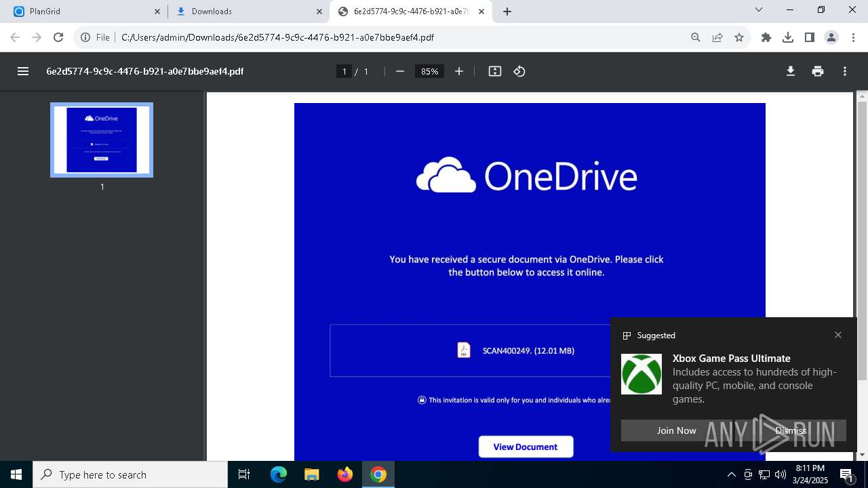Viewport: 868px width, 488px height.
Task: Open Chrome three-dot menu
Action: click(x=853, y=37)
